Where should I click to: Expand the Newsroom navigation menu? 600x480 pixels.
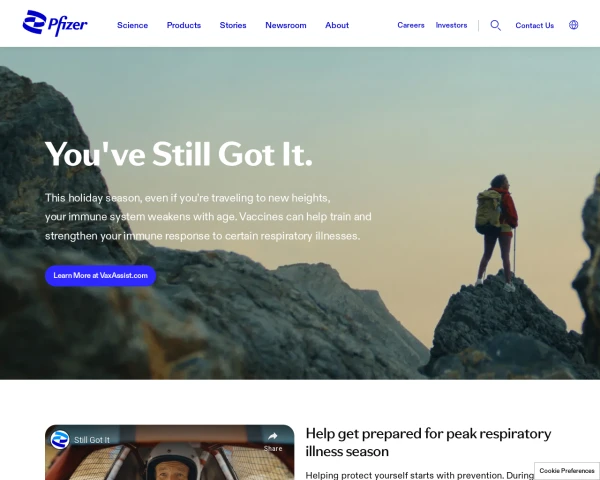(286, 25)
